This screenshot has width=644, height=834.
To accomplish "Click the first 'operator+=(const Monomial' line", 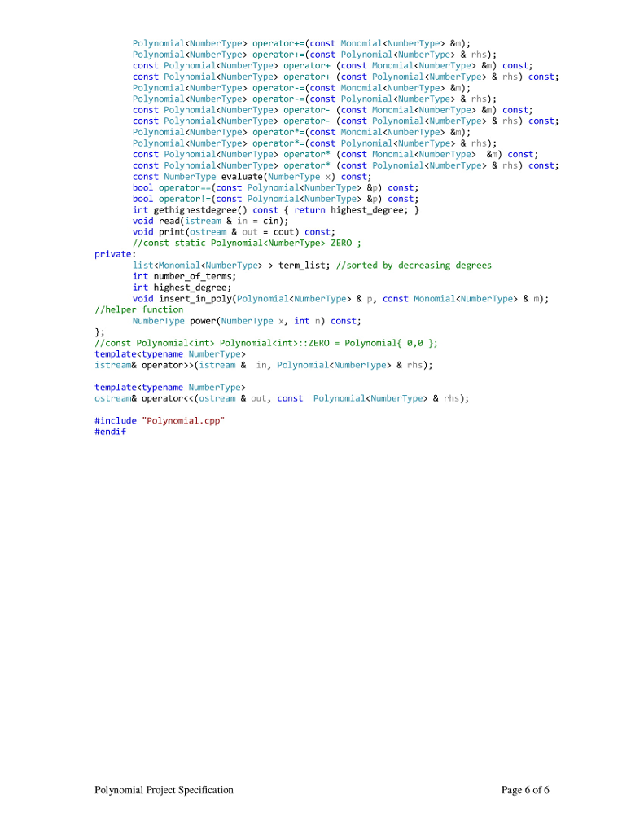I will click(301, 44).
